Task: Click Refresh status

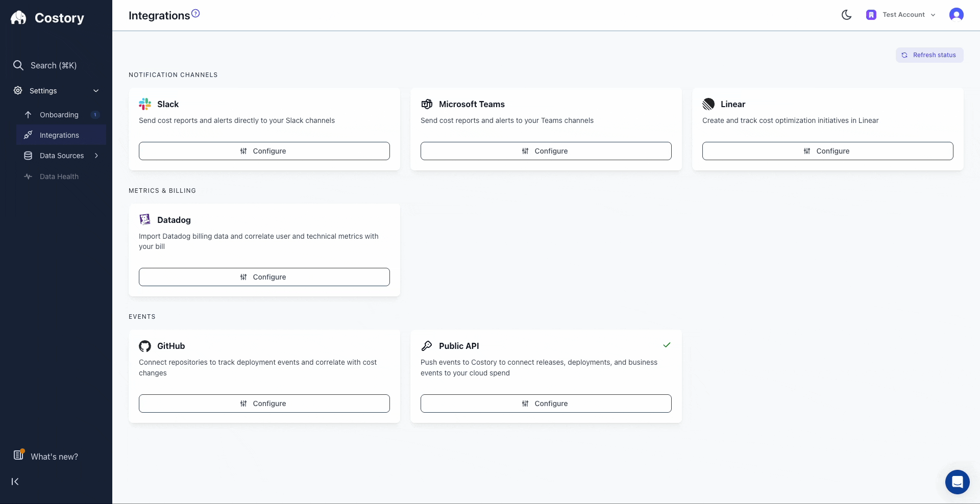Action: pyautogui.click(x=929, y=55)
